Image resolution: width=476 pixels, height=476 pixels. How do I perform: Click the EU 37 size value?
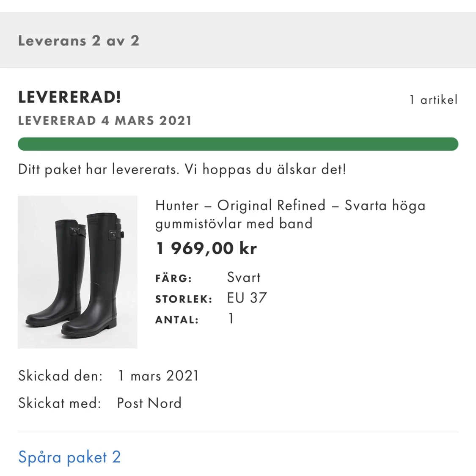coord(247,297)
